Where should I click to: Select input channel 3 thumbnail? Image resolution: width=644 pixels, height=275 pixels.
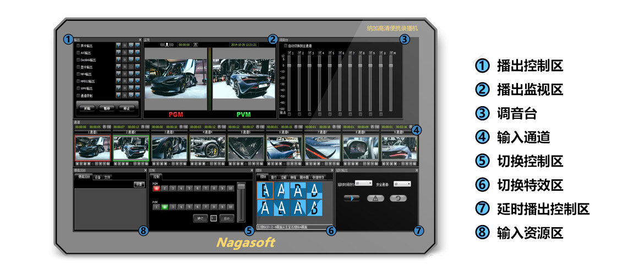(x=169, y=148)
